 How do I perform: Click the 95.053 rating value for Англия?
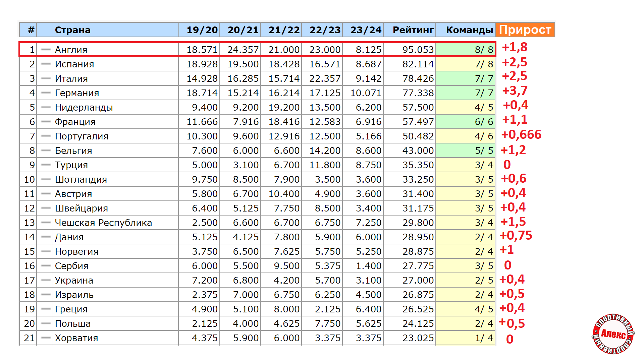point(418,50)
